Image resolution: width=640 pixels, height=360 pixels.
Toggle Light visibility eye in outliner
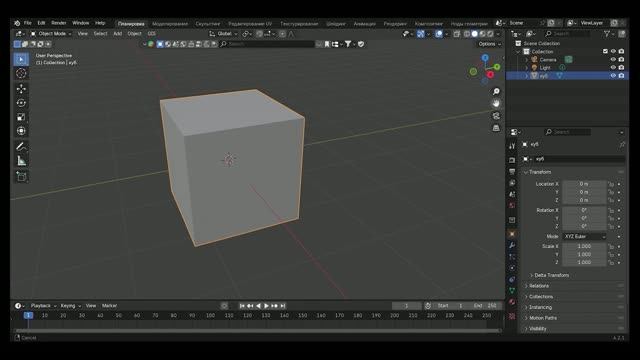(613, 68)
